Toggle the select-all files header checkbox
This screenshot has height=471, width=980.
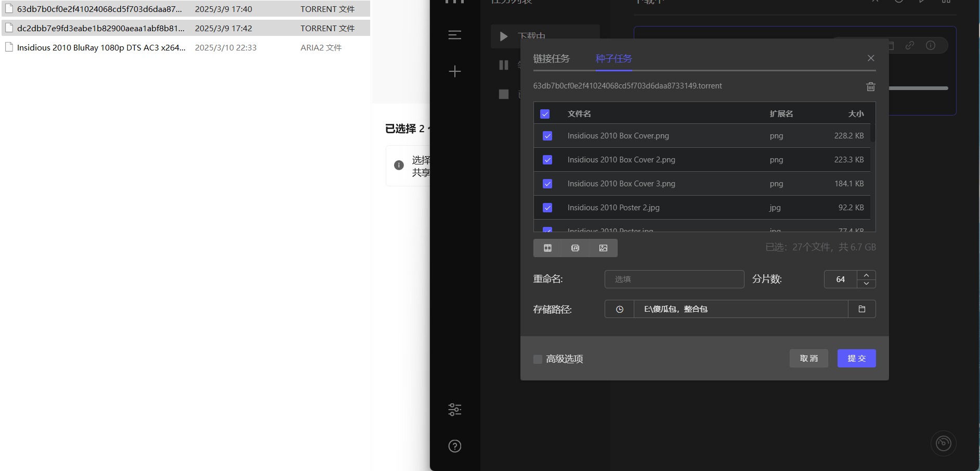(545, 114)
